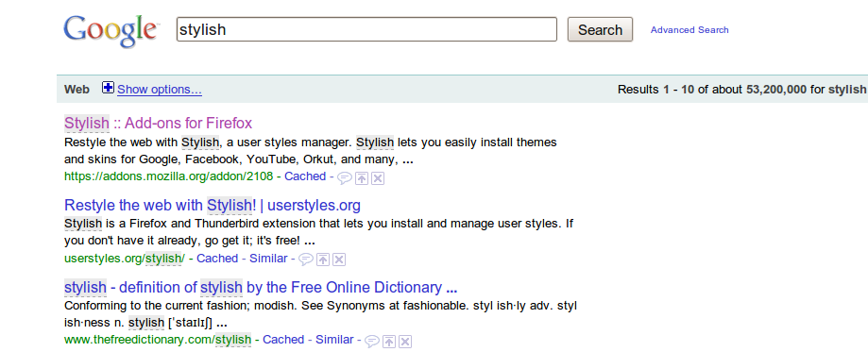This screenshot has width=868, height=352.
Task: Click the URL text userstyles.org/stylish/
Action: coord(125,259)
